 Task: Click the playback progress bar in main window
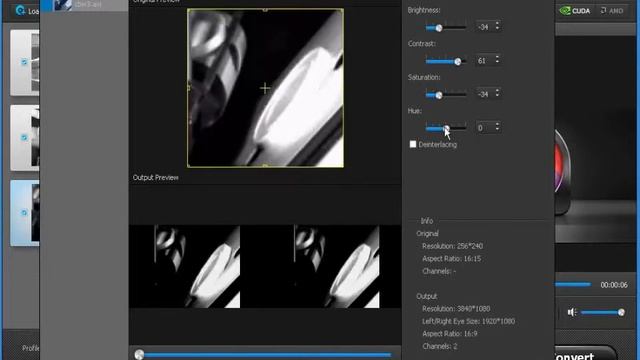pos(573,284)
